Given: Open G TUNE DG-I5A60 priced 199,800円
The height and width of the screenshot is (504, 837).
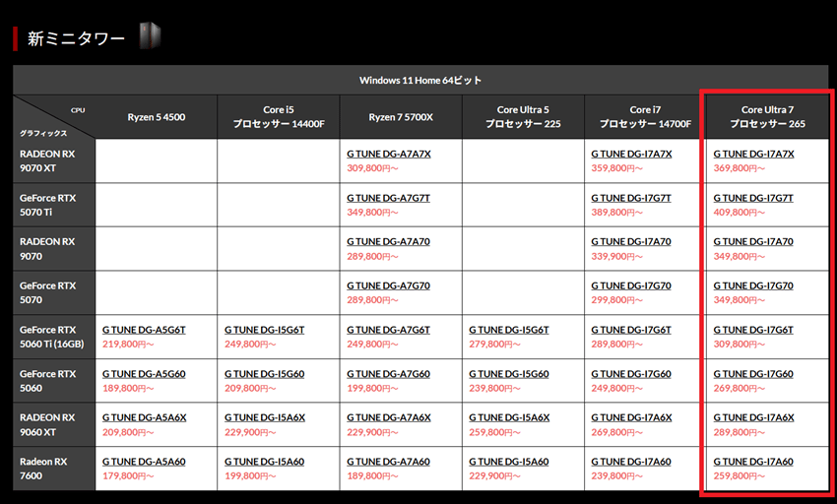Looking at the screenshot, I should [264, 462].
